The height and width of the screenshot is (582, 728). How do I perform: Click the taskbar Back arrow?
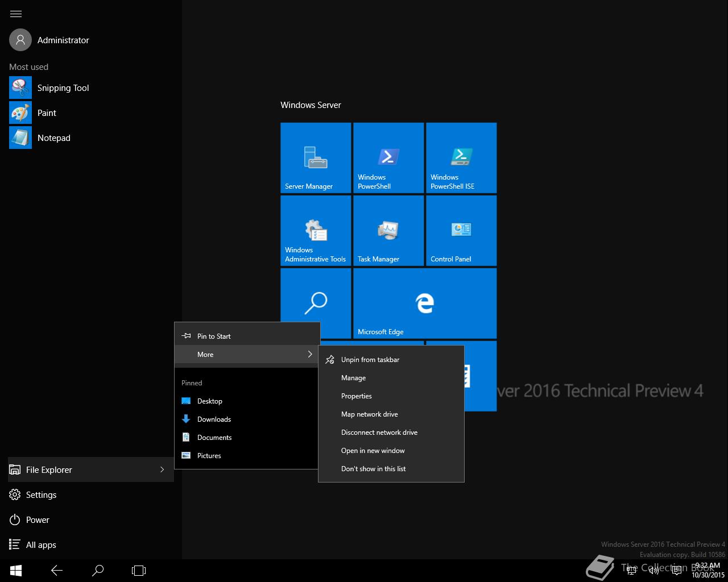coord(57,571)
